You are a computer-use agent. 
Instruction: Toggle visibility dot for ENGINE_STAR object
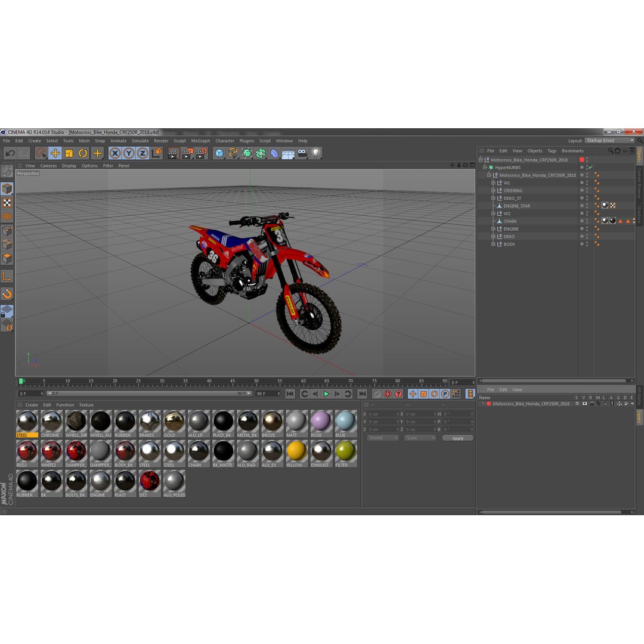(587, 205)
